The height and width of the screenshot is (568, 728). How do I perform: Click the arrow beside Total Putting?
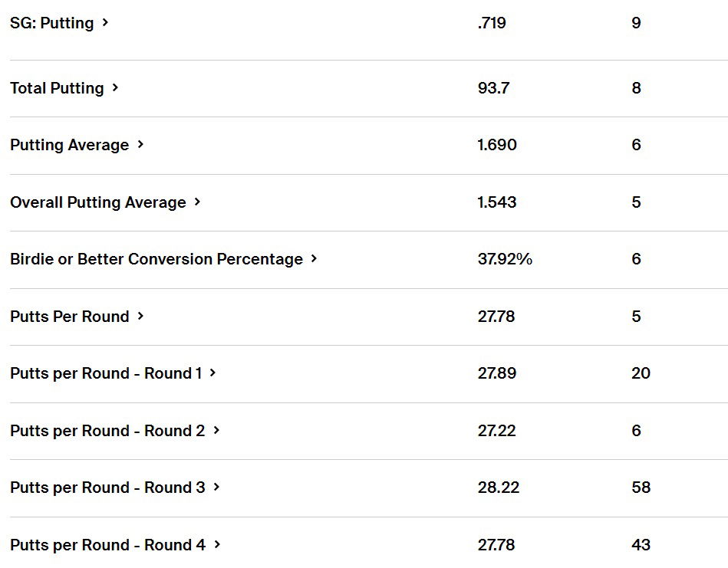[x=115, y=88]
